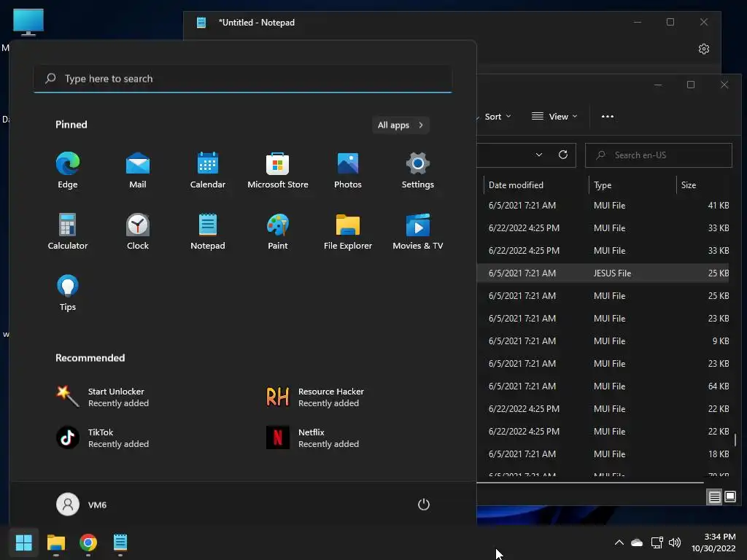The height and width of the screenshot is (560, 747).
Task: Click the Search en-US field
Action: pyautogui.click(x=659, y=155)
